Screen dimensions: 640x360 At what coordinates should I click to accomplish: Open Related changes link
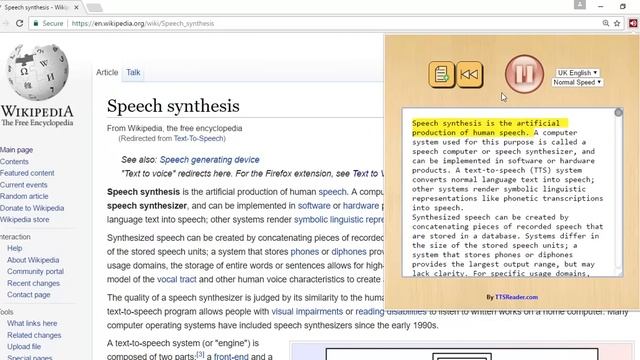(34, 335)
